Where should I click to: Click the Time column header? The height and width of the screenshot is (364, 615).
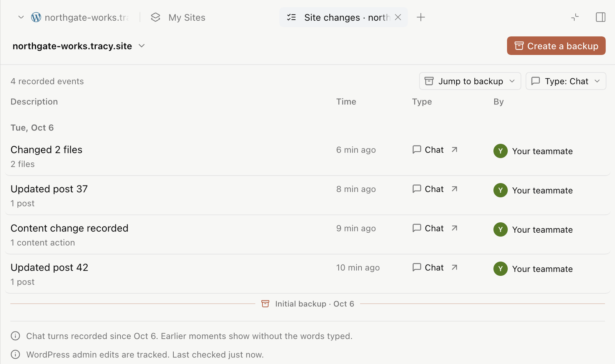[x=346, y=102]
